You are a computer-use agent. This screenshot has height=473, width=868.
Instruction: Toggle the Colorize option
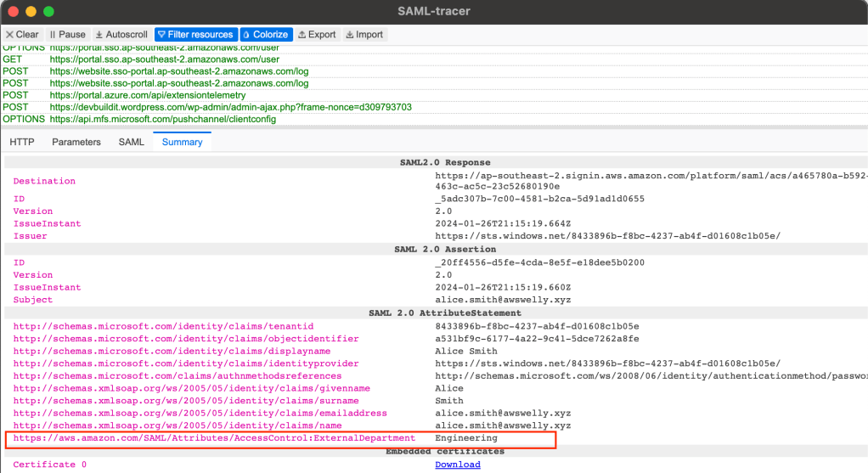(266, 35)
